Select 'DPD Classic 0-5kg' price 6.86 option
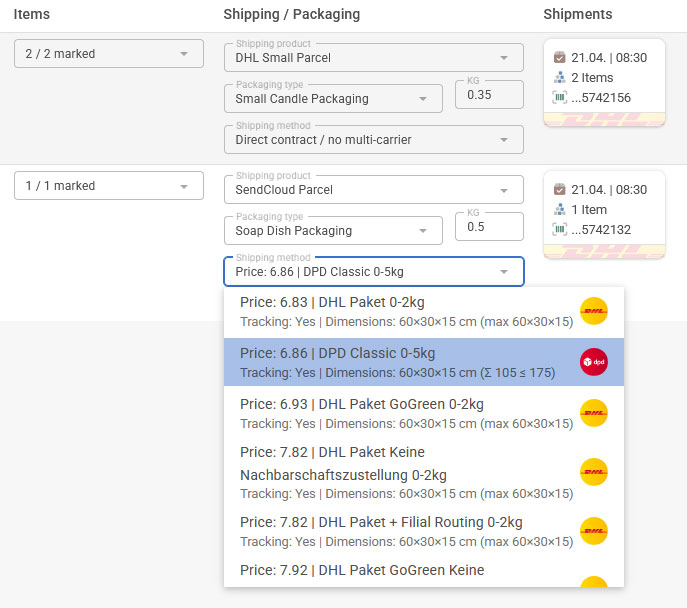 pos(424,362)
